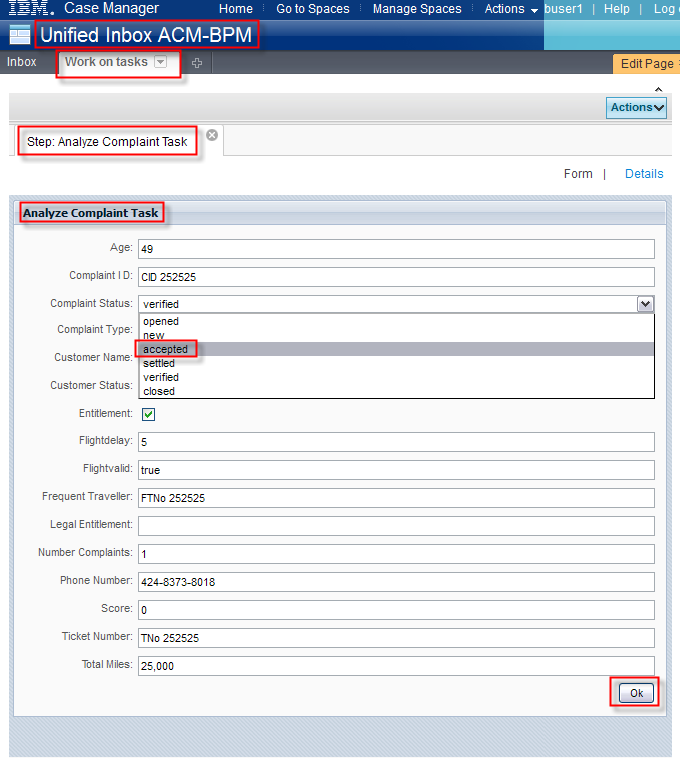Open the blue Actions dropdown button
The image size is (680, 762).
[x=636, y=107]
